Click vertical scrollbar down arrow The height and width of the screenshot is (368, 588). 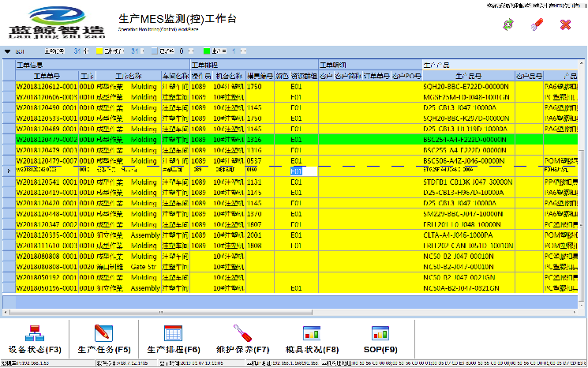tap(582, 305)
